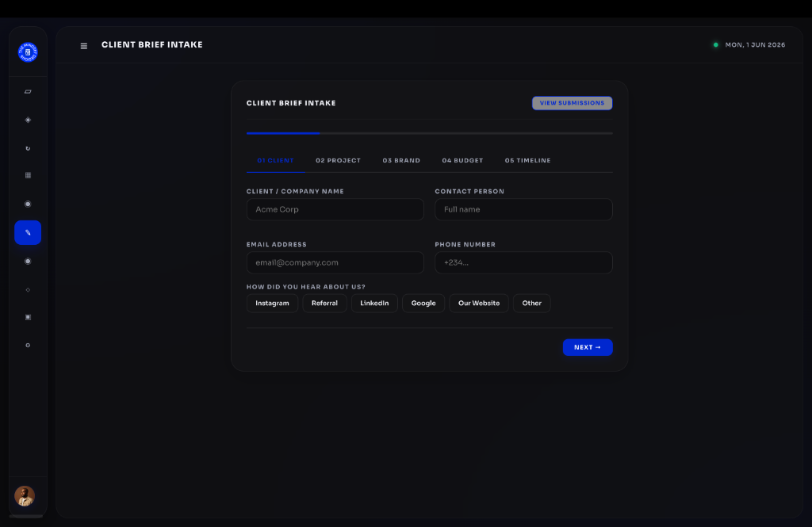Open the 04 Budget tab
The image size is (812, 527).
click(462, 161)
